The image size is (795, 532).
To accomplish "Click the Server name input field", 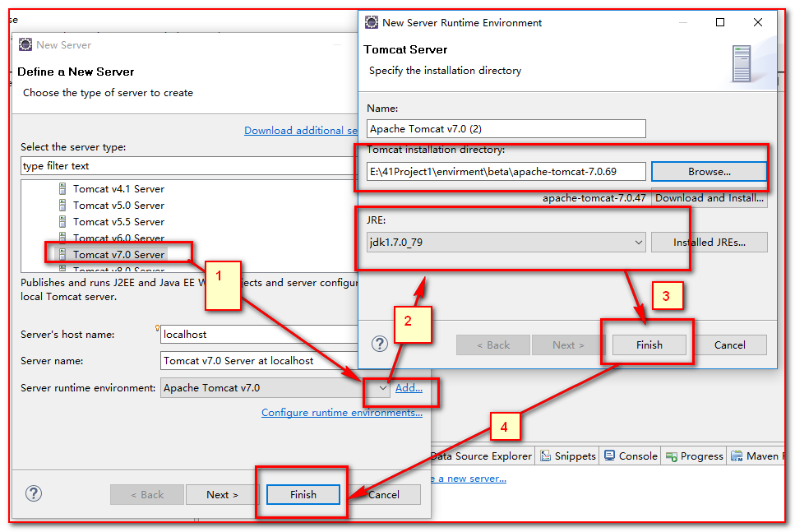I will click(x=259, y=361).
